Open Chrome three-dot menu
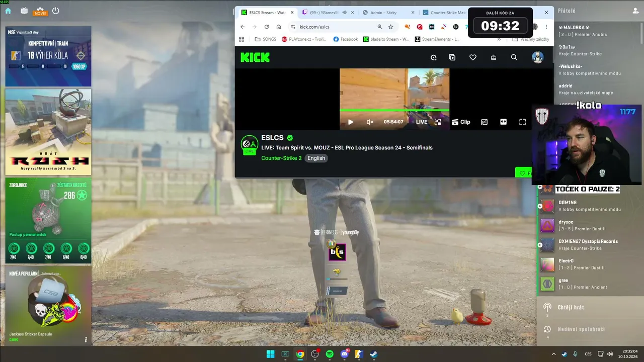This screenshot has width=644, height=362. pos(546,27)
